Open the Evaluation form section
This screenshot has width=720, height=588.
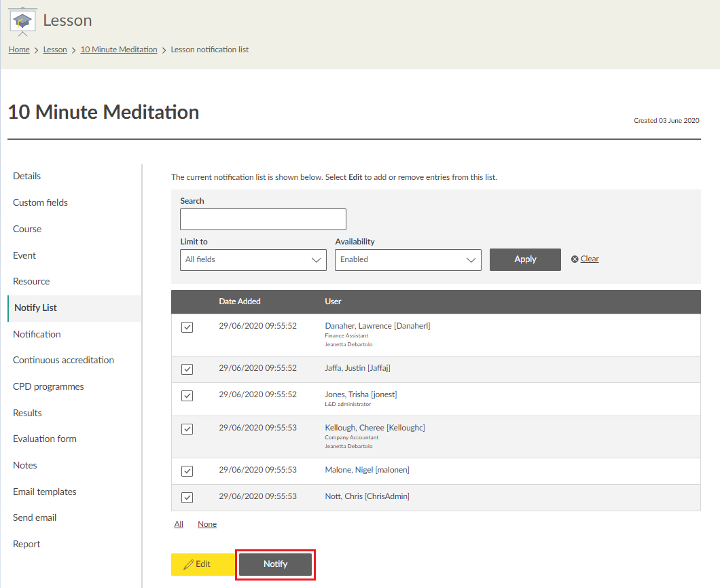pos(45,439)
